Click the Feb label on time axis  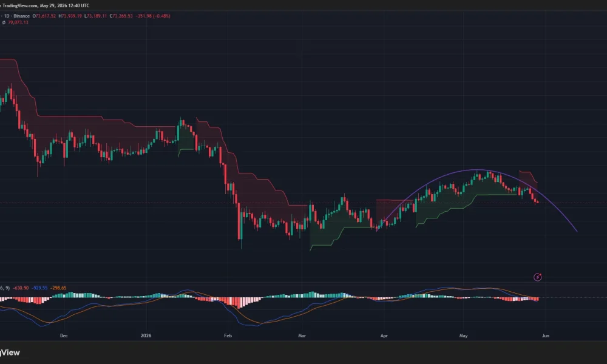click(228, 335)
